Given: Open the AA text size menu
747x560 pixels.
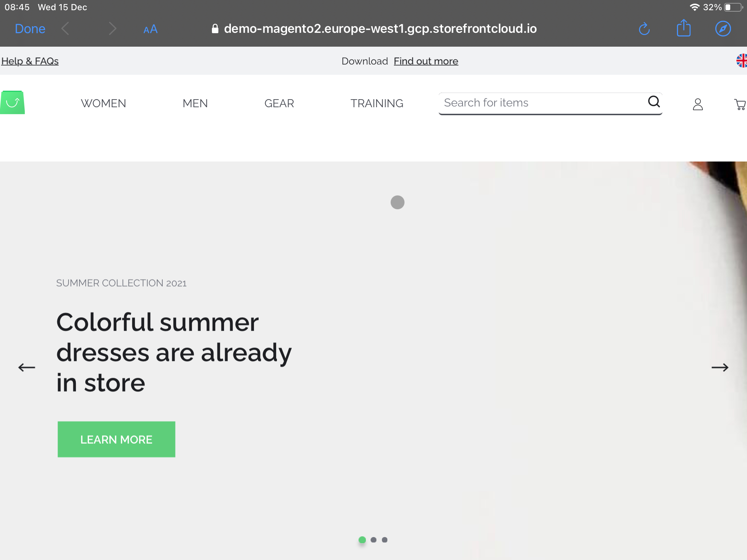Looking at the screenshot, I should tap(150, 29).
